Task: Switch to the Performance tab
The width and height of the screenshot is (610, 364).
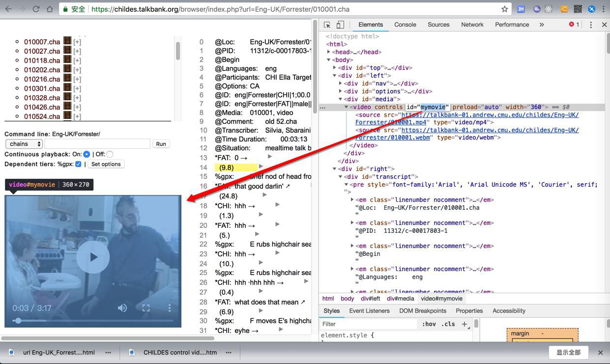Action: click(x=512, y=25)
